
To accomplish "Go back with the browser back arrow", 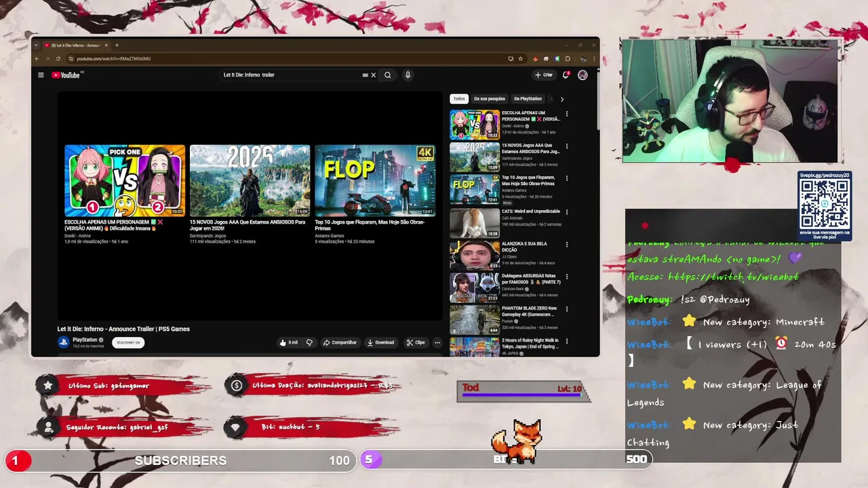I will click(x=38, y=59).
